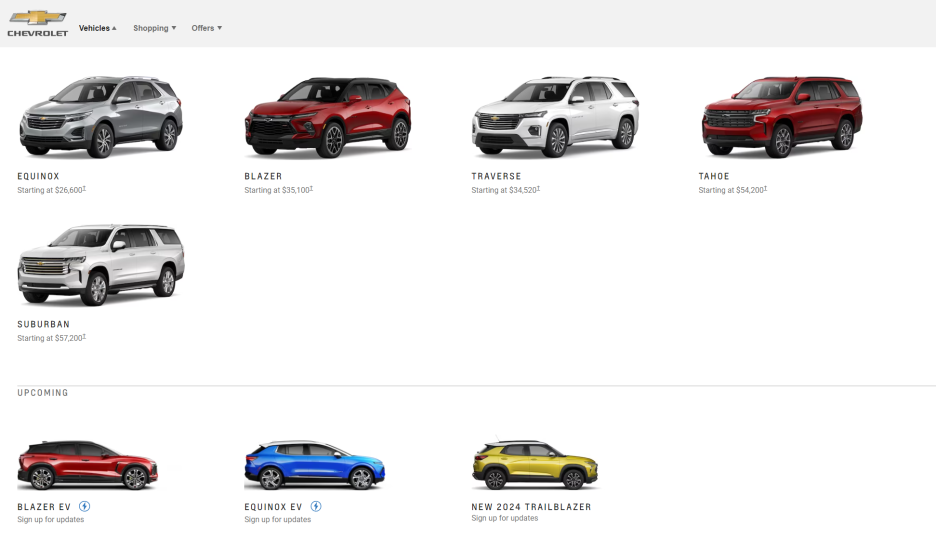The width and height of the screenshot is (936, 553).
Task: Click 'Starting at $34,520' price text
Action: point(506,190)
